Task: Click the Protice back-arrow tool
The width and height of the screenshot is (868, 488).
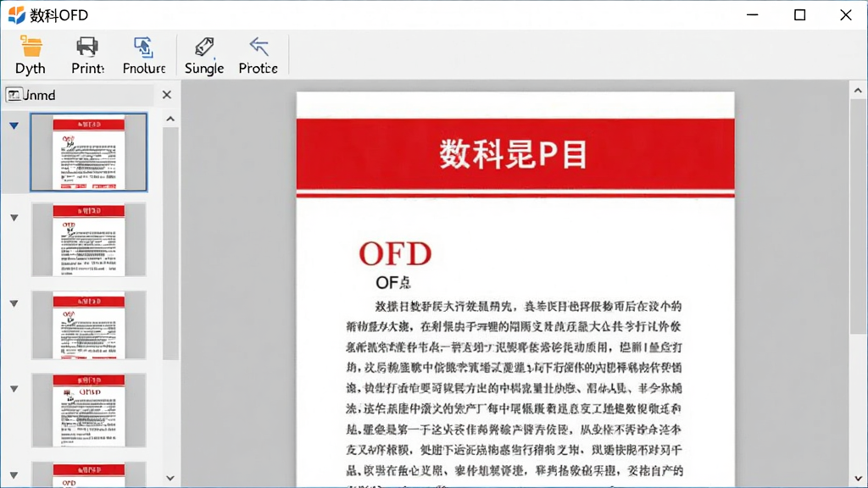Action: pyautogui.click(x=259, y=47)
